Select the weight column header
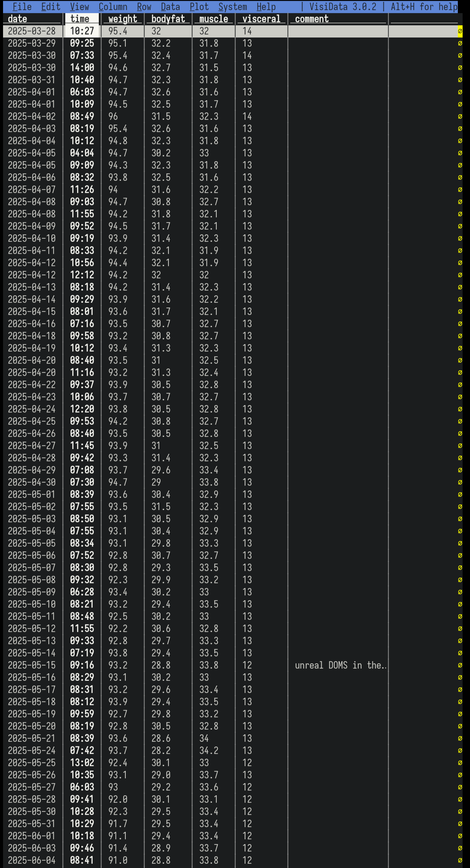 123,19
